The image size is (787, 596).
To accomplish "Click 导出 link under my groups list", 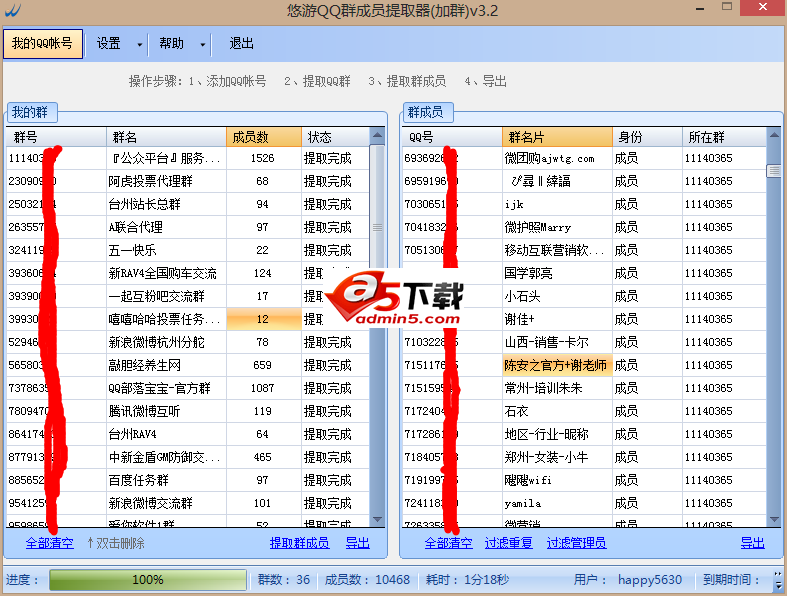I will click(358, 543).
